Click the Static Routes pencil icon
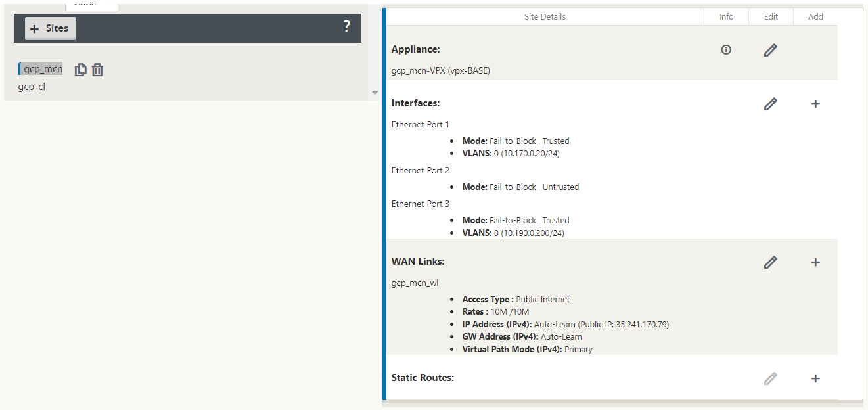This screenshot has width=868, height=410. (771, 378)
